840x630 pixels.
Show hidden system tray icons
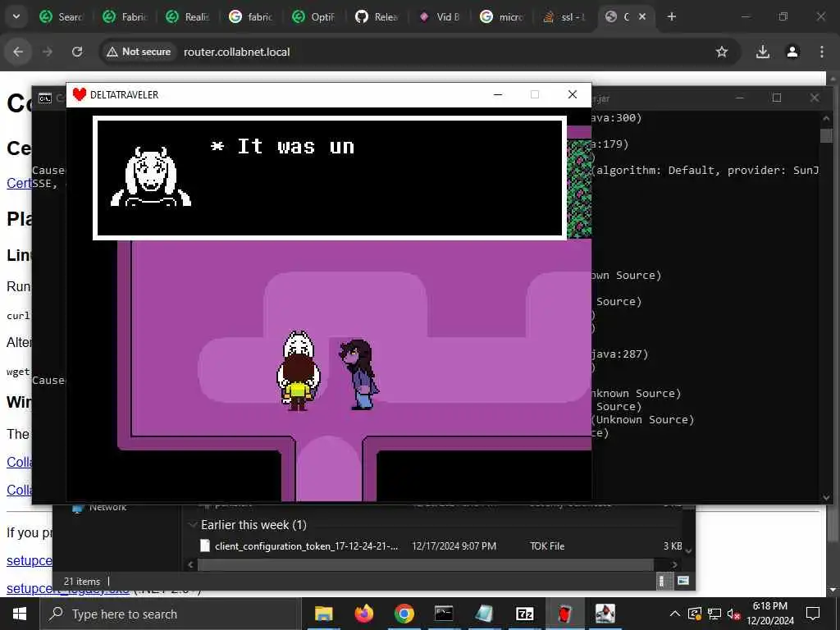675,614
